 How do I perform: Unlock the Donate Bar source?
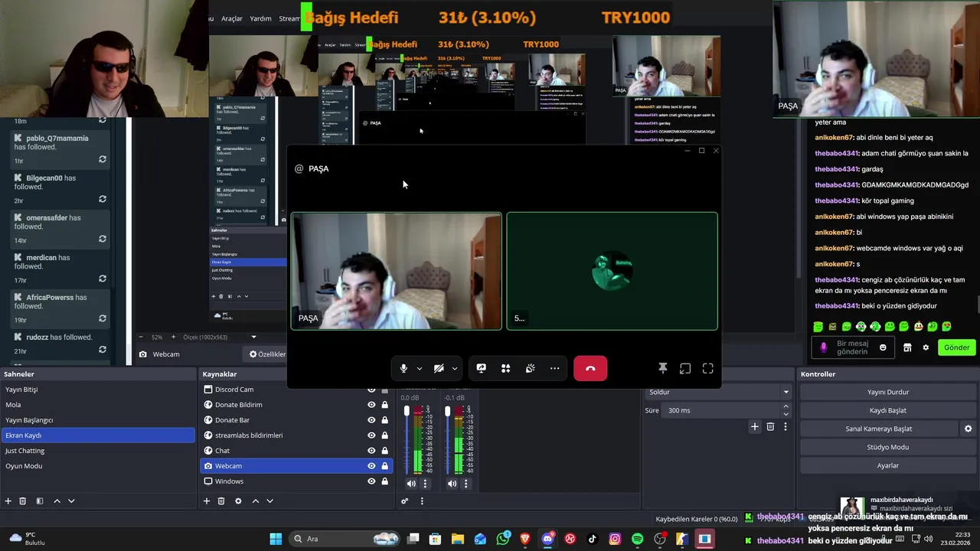pos(384,420)
